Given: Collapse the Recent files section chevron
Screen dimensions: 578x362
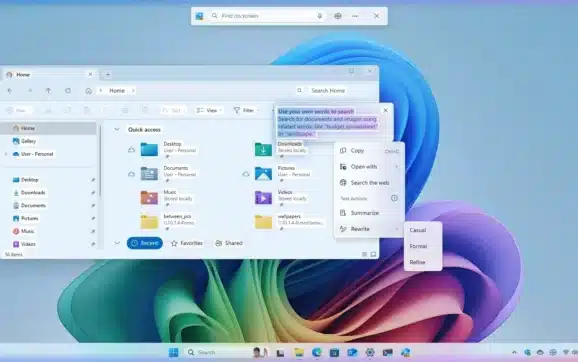Looking at the screenshot, I should click(x=117, y=243).
